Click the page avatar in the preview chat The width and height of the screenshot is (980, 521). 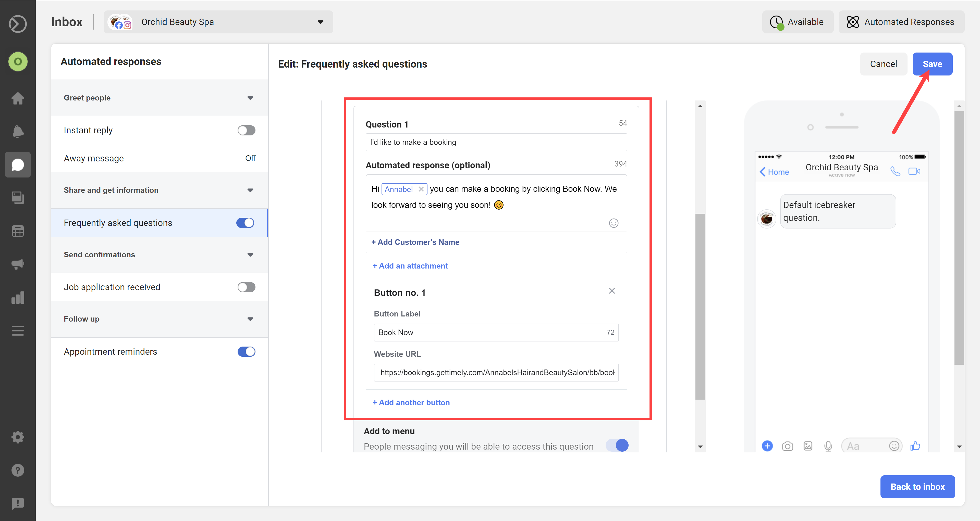coord(767,219)
